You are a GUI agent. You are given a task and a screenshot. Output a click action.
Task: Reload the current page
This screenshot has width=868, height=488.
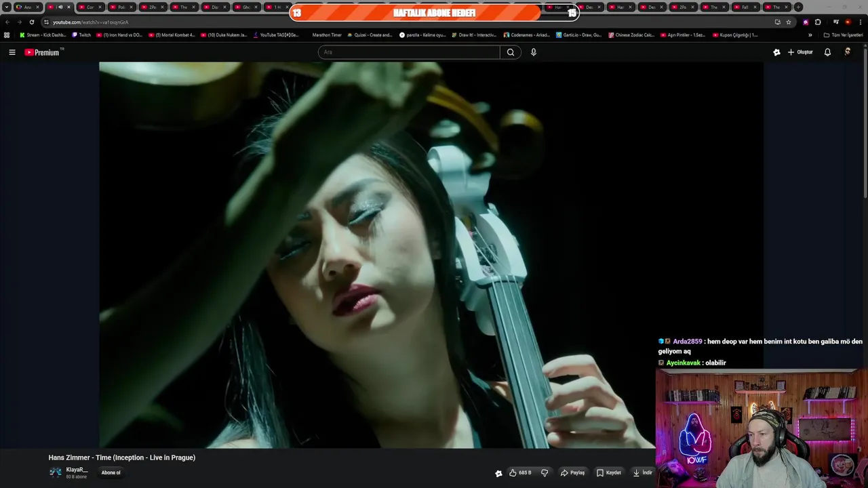tap(31, 22)
